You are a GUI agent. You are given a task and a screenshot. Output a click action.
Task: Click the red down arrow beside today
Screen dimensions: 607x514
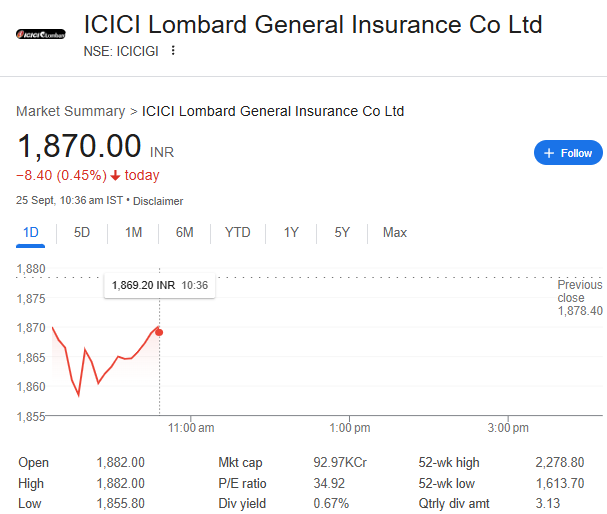pyautogui.click(x=116, y=176)
